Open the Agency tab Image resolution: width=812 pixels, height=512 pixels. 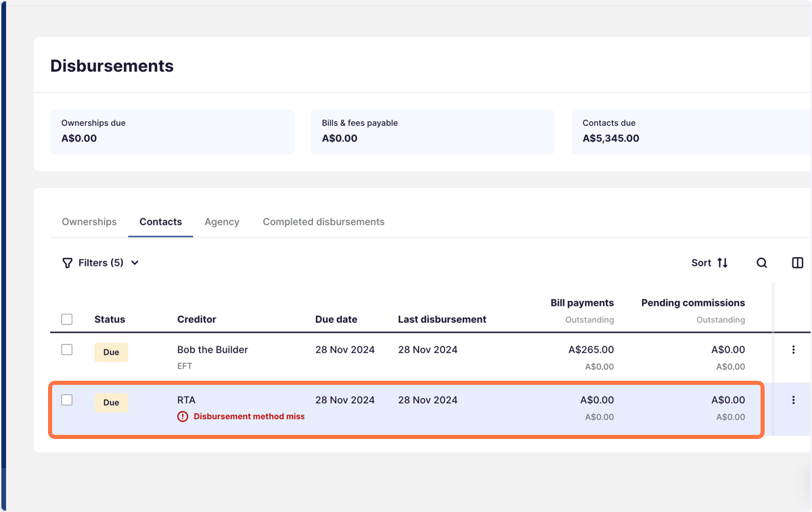222,222
